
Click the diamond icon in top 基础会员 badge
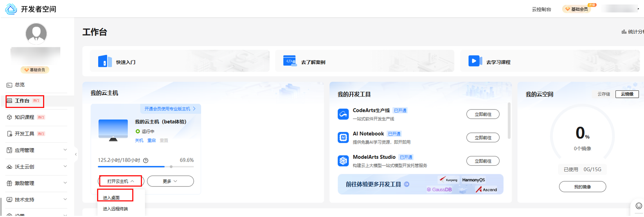tap(568, 9)
